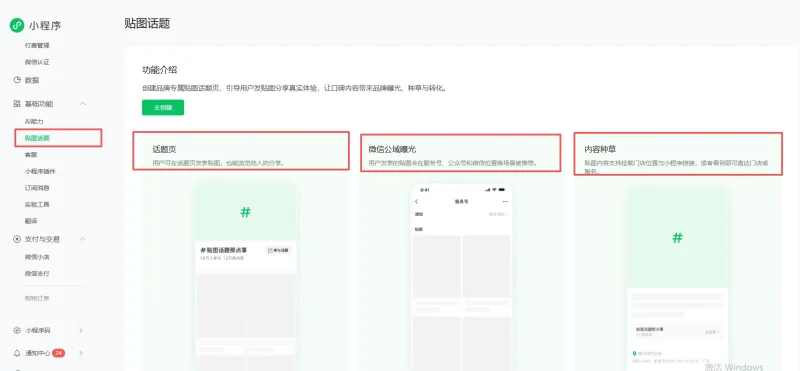The image size is (800, 371).
Task: Click the 数据 pie chart icon
Action: tap(17, 80)
